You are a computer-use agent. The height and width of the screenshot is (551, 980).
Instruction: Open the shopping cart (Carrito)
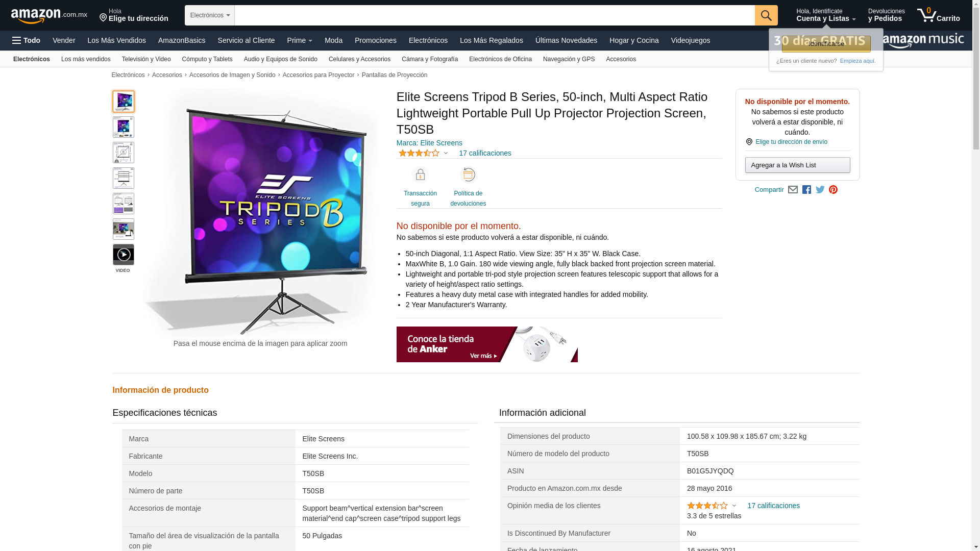click(x=938, y=15)
